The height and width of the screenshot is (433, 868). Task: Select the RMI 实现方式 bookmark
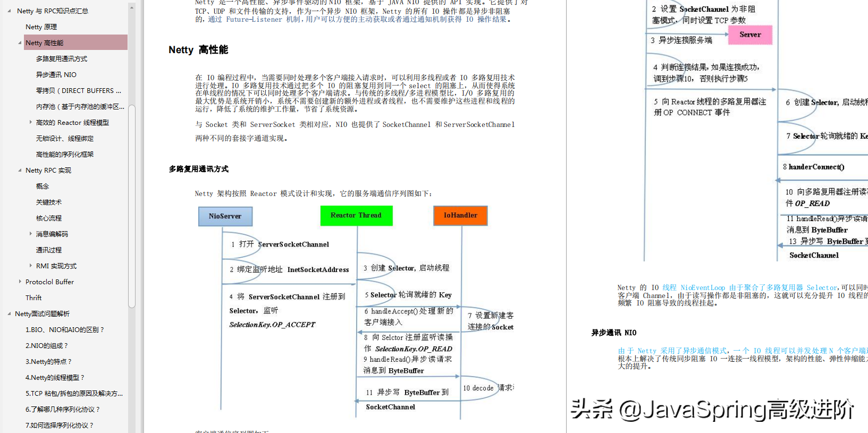pyautogui.click(x=56, y=266)
